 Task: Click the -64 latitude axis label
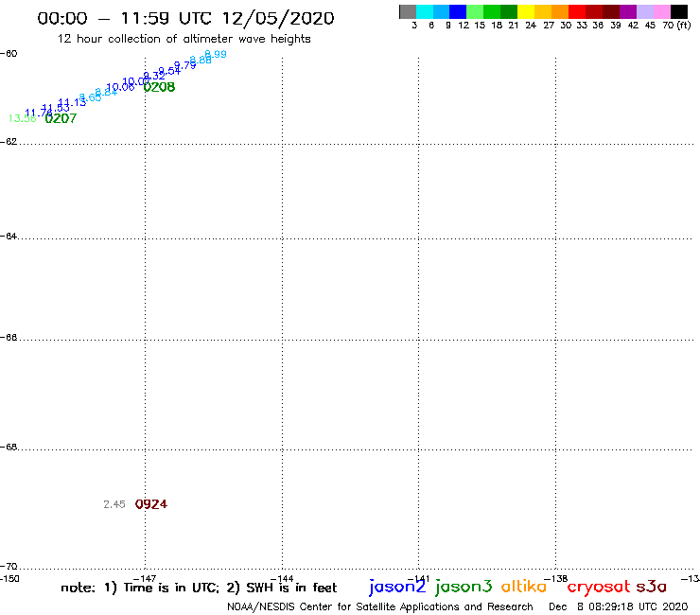click(x=9, y=236)
